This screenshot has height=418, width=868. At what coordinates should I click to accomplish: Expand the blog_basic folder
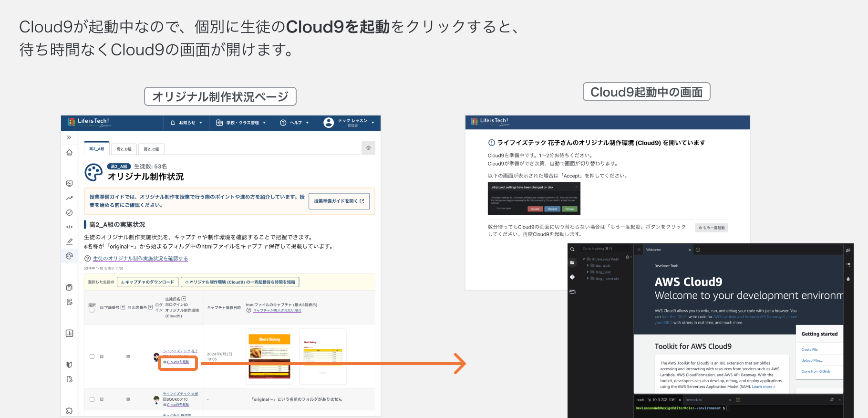(x=588, y=272)
